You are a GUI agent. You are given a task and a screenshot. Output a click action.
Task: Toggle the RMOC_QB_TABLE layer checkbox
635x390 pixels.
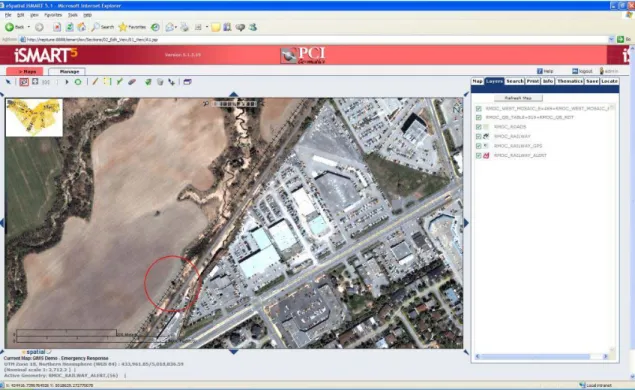479,117
